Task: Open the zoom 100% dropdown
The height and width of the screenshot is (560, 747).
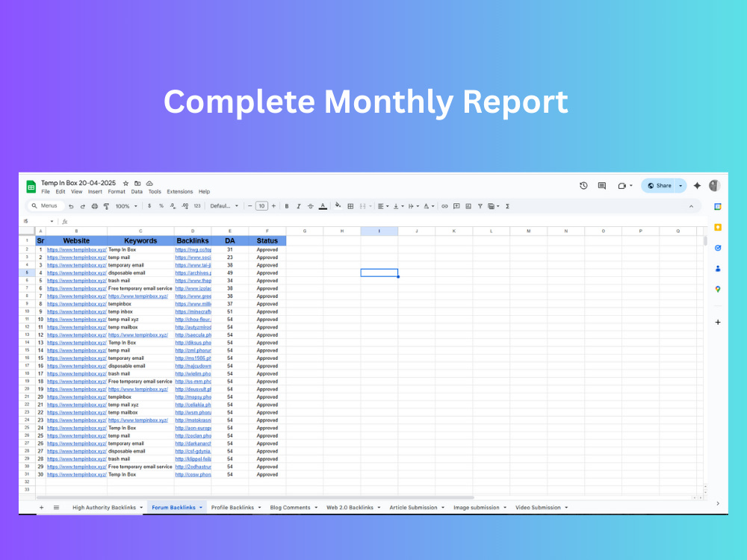Action: pyautogui.click(x=126, y=206)
